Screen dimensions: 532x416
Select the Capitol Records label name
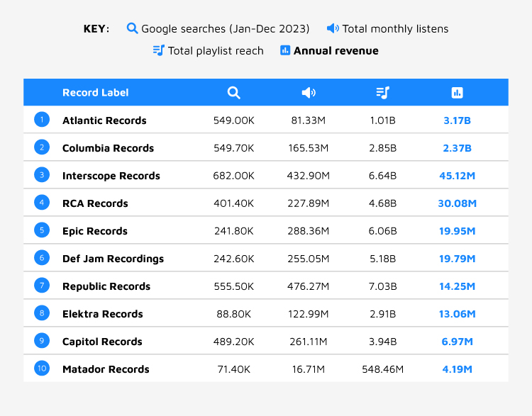pos(102,342)
